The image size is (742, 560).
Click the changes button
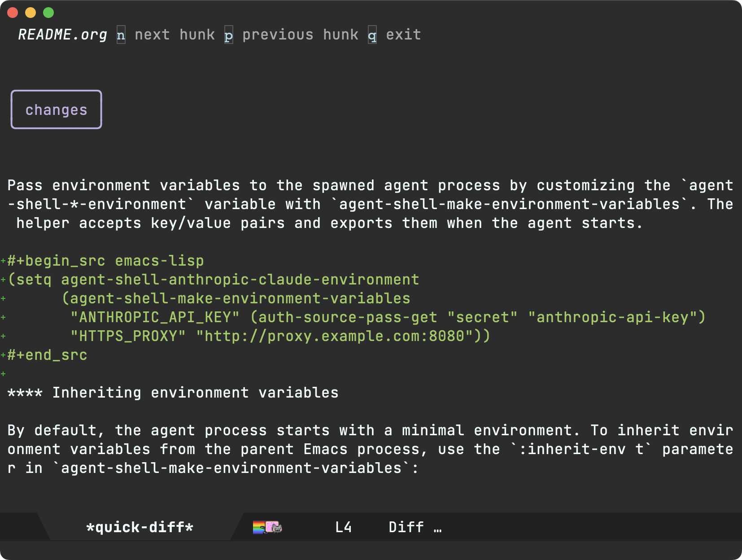point(57,109)
